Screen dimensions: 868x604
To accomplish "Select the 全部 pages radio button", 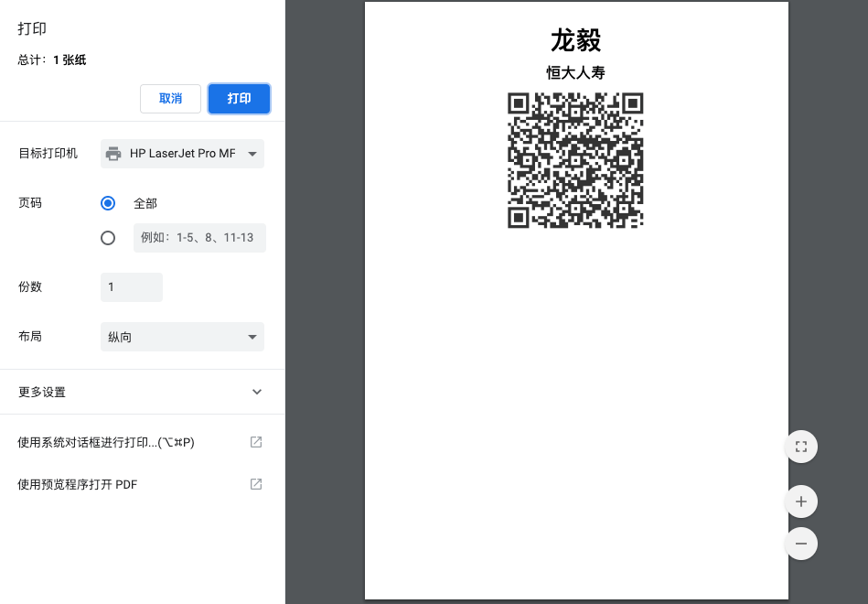I will tap(108, 203).
